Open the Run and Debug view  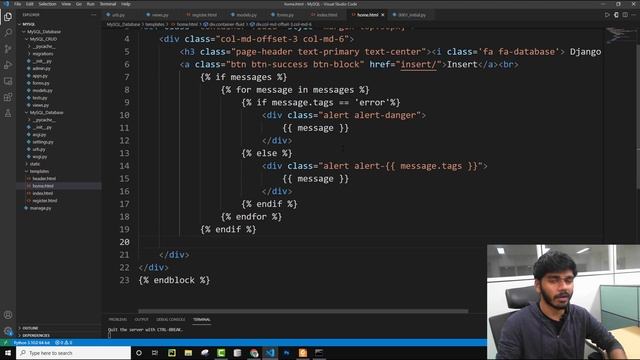point(8,65)
